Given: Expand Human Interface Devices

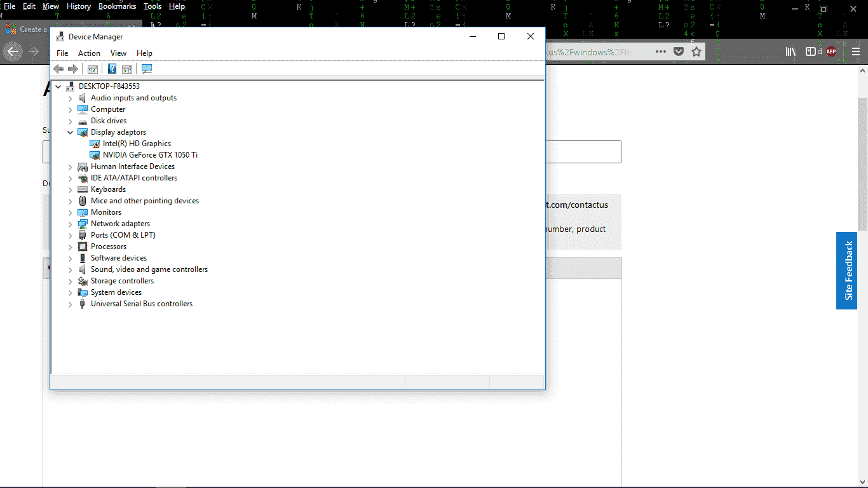Looking at the screenshot, I should click(x=71, y=166).
